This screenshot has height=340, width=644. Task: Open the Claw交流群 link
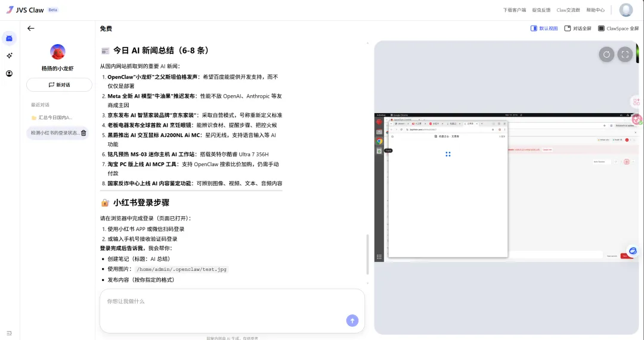(568, 10)
